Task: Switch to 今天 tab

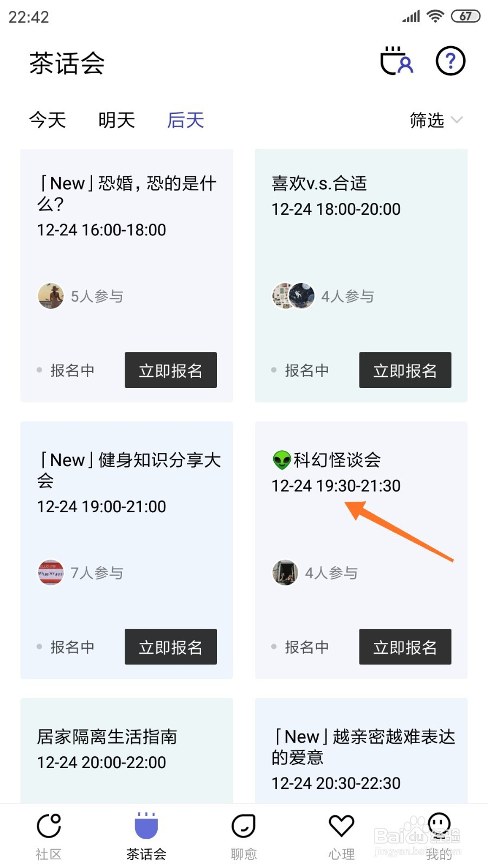Action: 48,120
